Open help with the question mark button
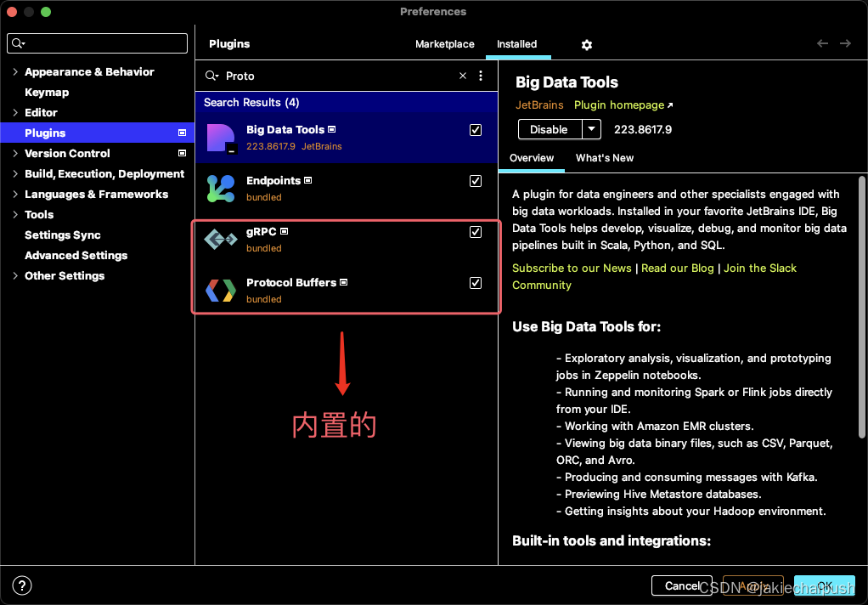The width and height of the screenshot is (868, 605). click(21, 585)
